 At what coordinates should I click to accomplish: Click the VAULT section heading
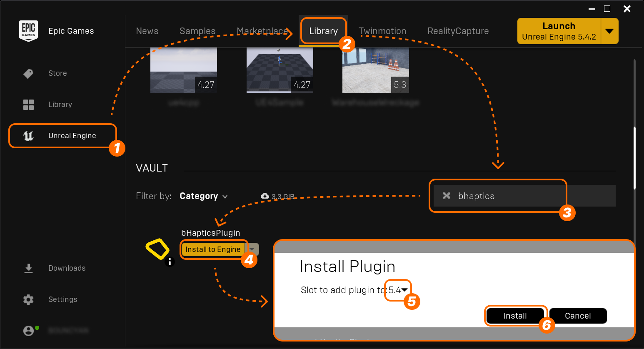point(152,168)
